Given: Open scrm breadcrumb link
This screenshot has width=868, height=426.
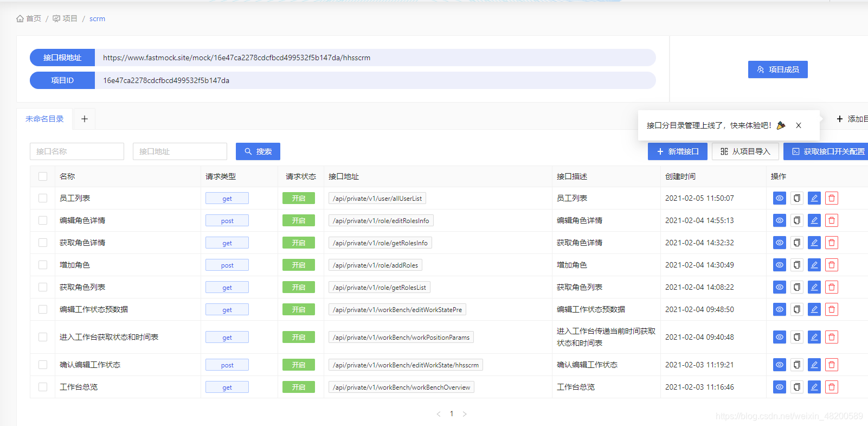Looking at the screenshot, I should tap(98, 18).
